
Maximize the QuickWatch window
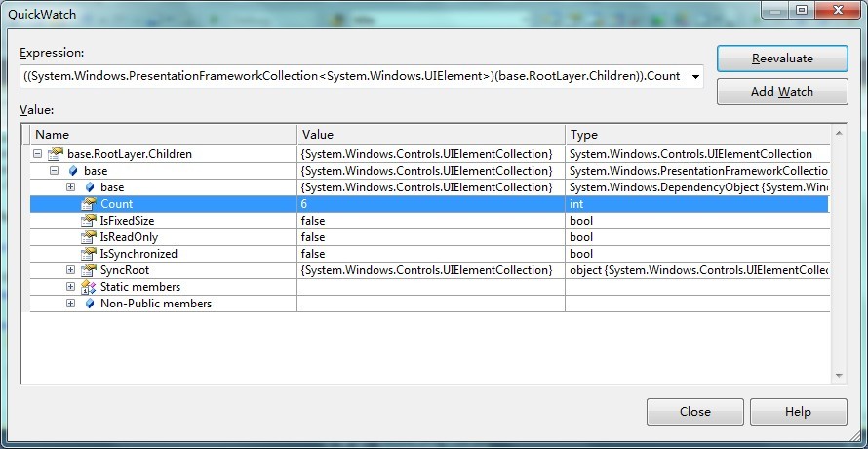(x=801, y=10)
